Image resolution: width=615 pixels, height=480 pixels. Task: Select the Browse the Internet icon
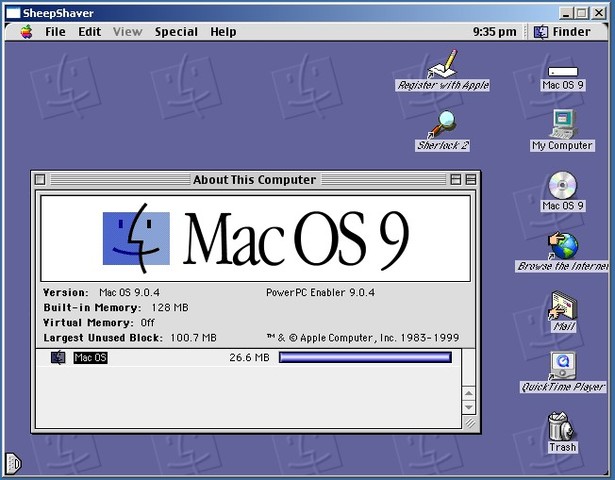pos(563,252)
